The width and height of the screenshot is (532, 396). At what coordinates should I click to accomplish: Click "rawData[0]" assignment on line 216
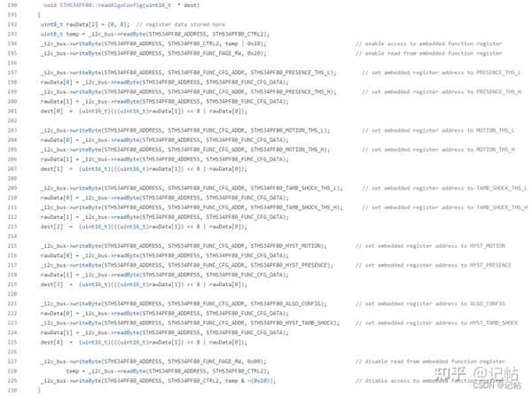[x=57, y=256]
